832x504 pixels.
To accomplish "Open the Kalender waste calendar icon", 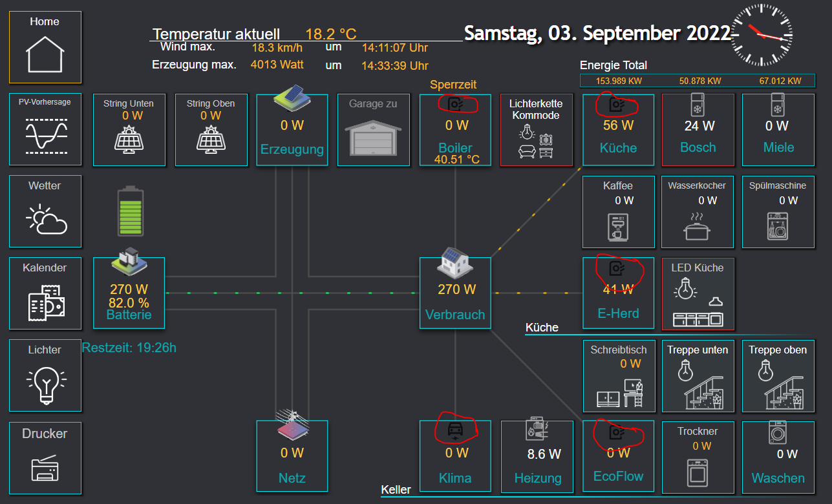I will pos(45,302).
